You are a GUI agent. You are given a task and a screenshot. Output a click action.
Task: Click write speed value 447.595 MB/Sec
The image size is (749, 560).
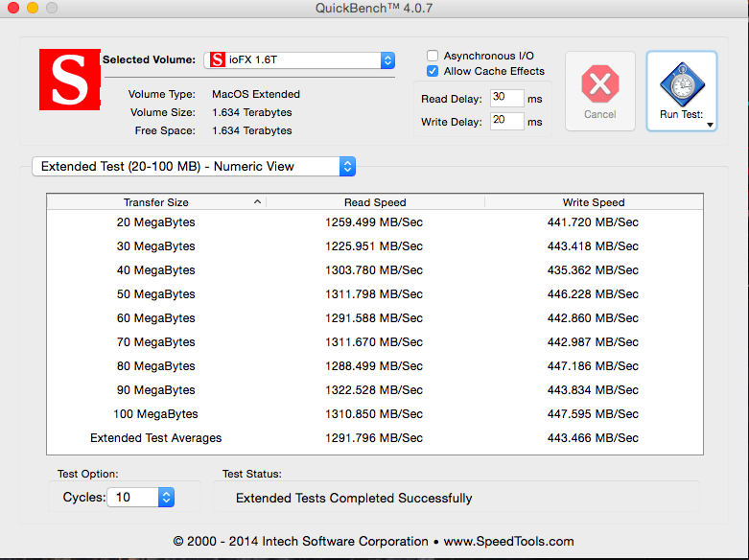593,414
